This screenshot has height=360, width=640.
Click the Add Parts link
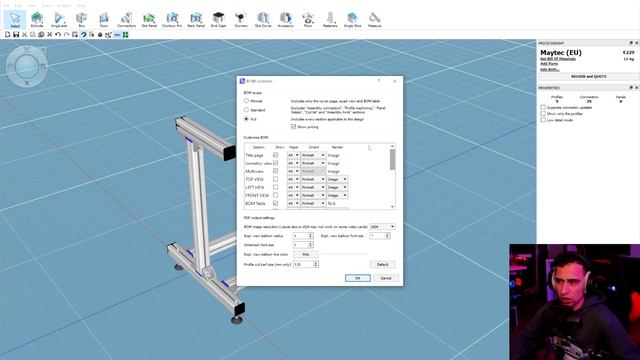coord(549,64)
